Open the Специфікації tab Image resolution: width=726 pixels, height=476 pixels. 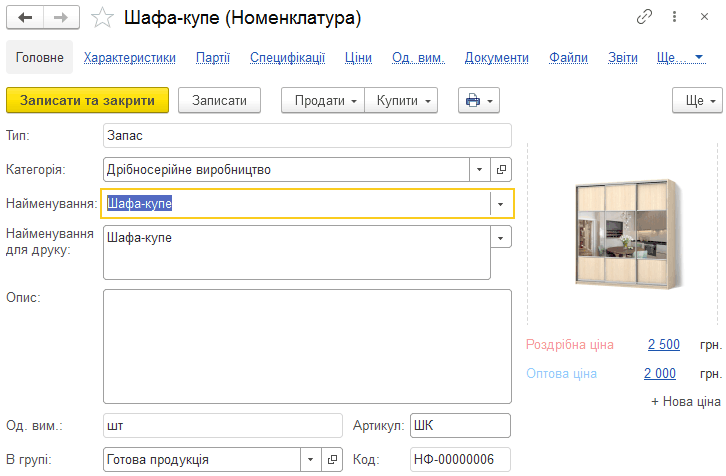(288, 57)
